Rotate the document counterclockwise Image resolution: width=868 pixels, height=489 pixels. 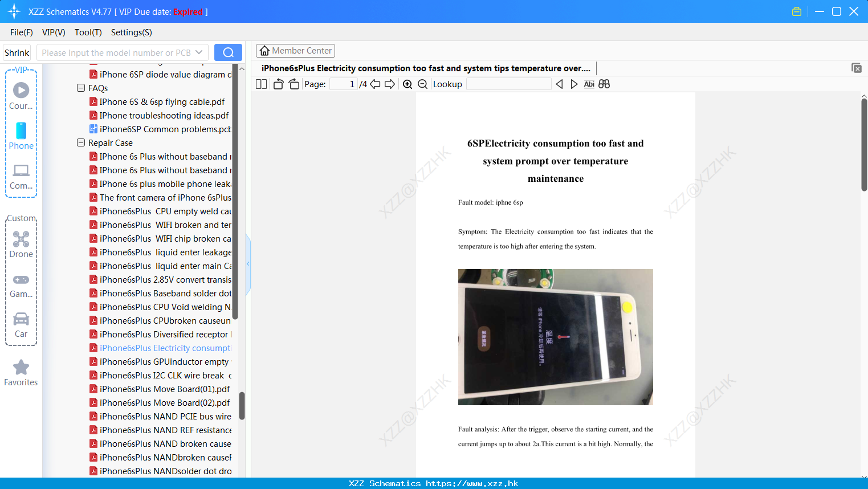coord(278,84)
